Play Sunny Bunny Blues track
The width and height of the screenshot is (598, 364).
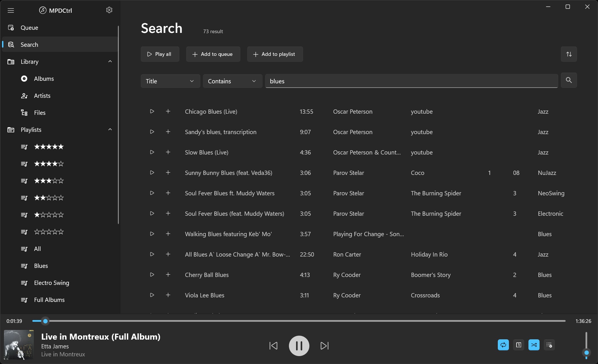pyautogui.click(x=152, y=173)
